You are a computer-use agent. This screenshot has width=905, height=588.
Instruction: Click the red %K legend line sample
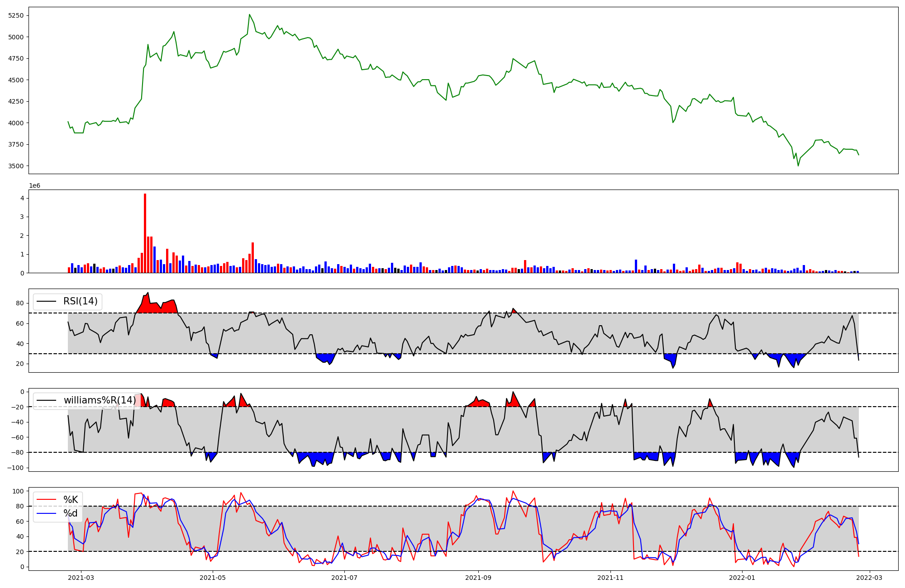click(46, 500)
